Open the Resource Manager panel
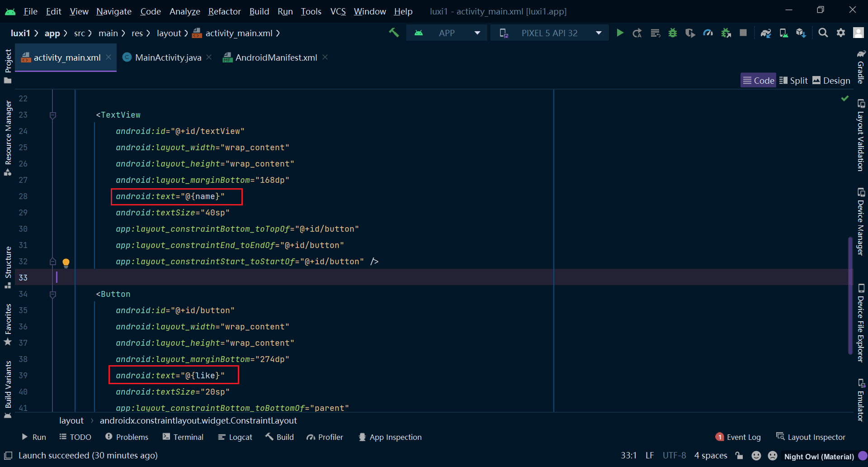The image size is (868, 467). (8, 138)
